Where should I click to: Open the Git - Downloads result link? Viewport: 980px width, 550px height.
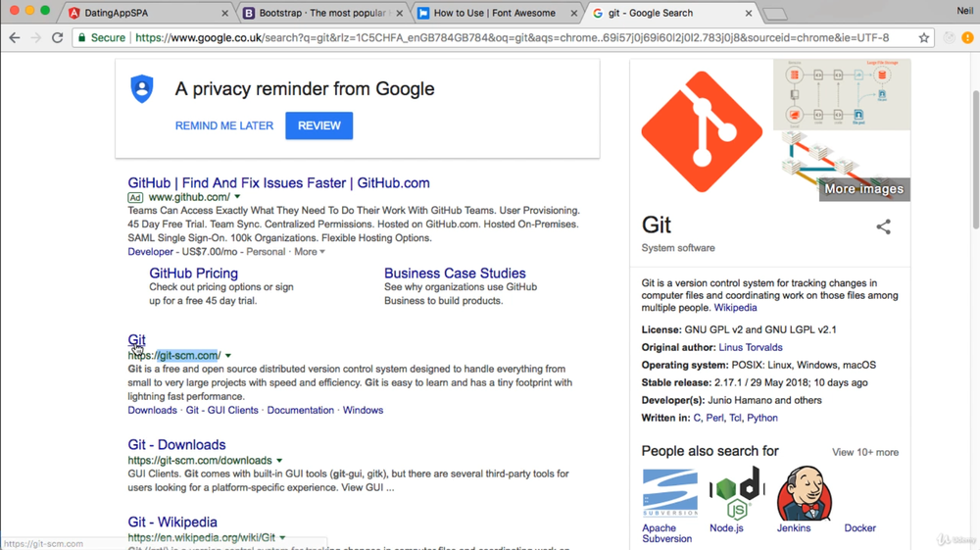tap(176, 445)
